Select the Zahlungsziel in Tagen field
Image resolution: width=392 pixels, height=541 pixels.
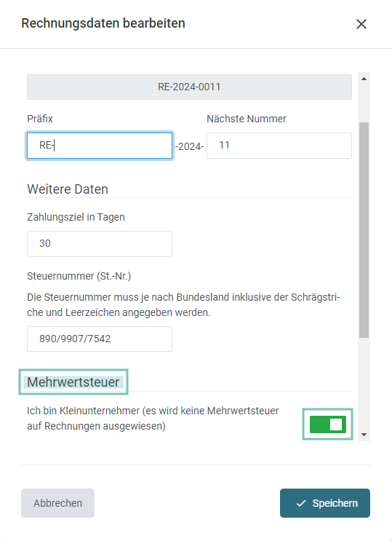(x=100, y=244)
